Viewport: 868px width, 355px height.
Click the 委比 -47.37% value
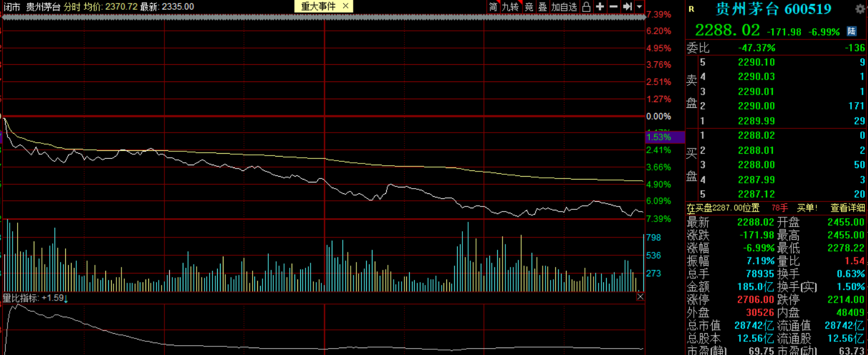[756, 48]
